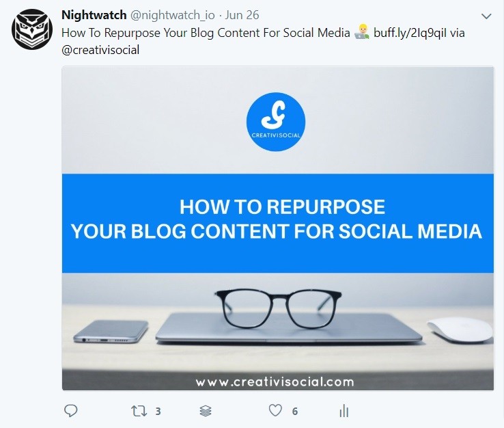This screenshot has height=428, width=504.
Task: Open the Nightwatch display name profile
Action: click(94, 15)
